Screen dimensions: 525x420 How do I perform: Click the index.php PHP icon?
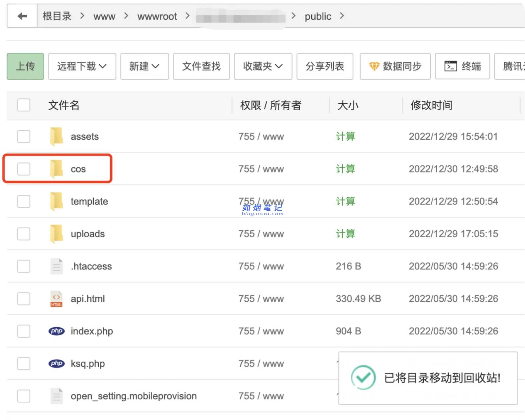(56, 331)
